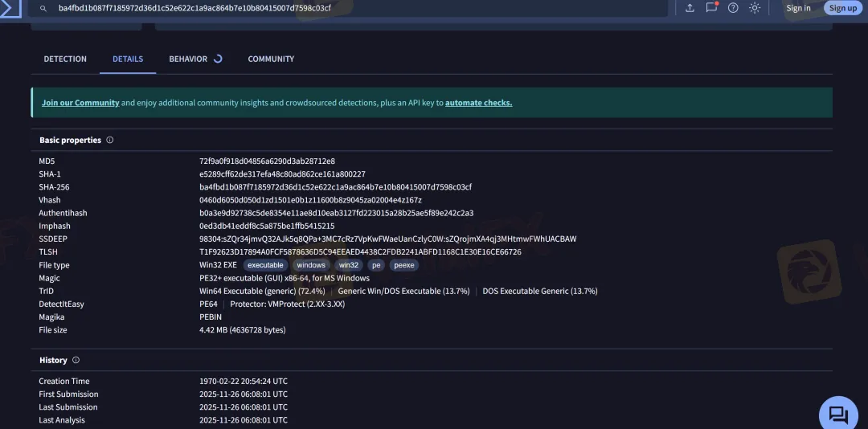Screen dimensions: 868x429
Task: Click the info icon beside Basic properties
Action: point(110,140)
